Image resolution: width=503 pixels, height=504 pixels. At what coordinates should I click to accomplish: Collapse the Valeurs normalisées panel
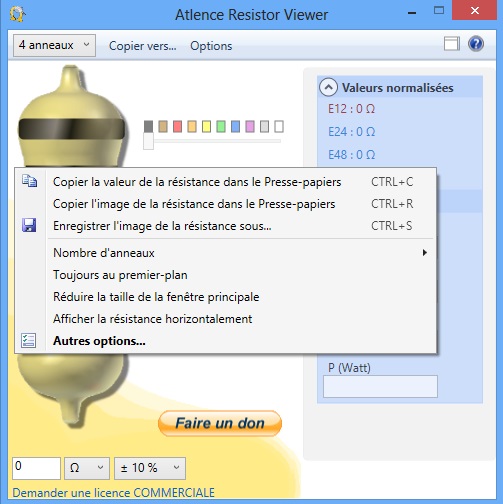pyautogui.click(x=328, y=87)
